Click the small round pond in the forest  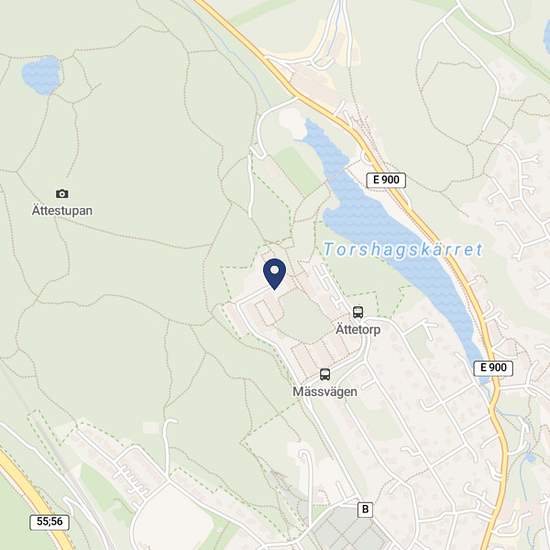tap(42, 75)
